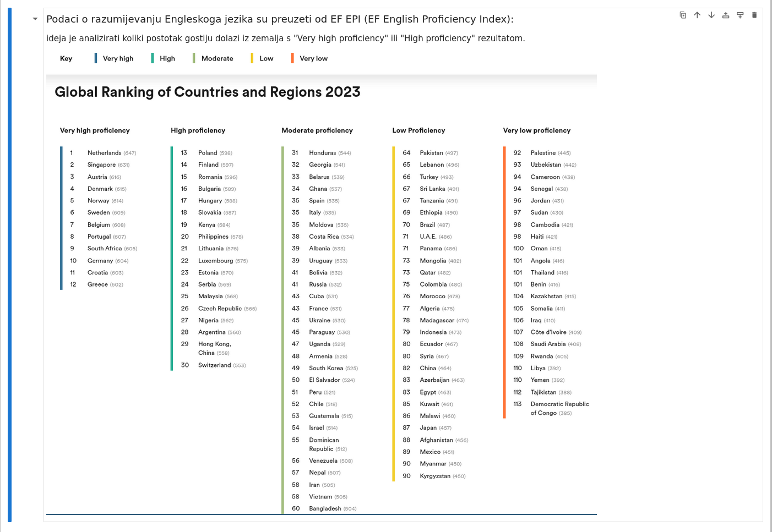The height and width of the screenshot is (532, 772).
Task: Click the 'Very high proficiency' column header
Action: [x=95, y=130]
